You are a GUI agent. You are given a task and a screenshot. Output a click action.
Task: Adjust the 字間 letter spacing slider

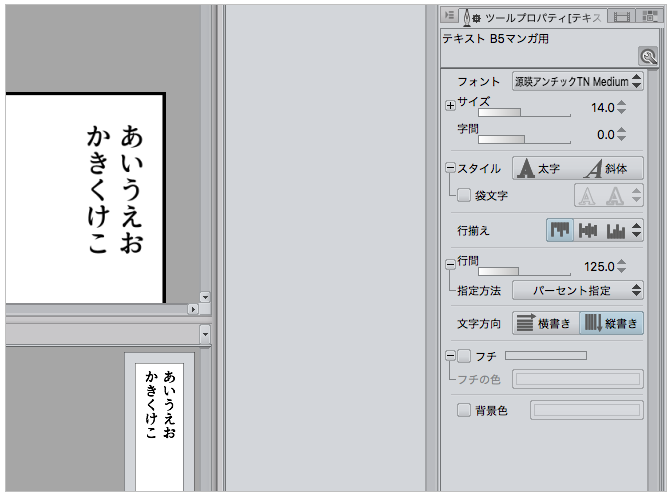pos(524,140)
